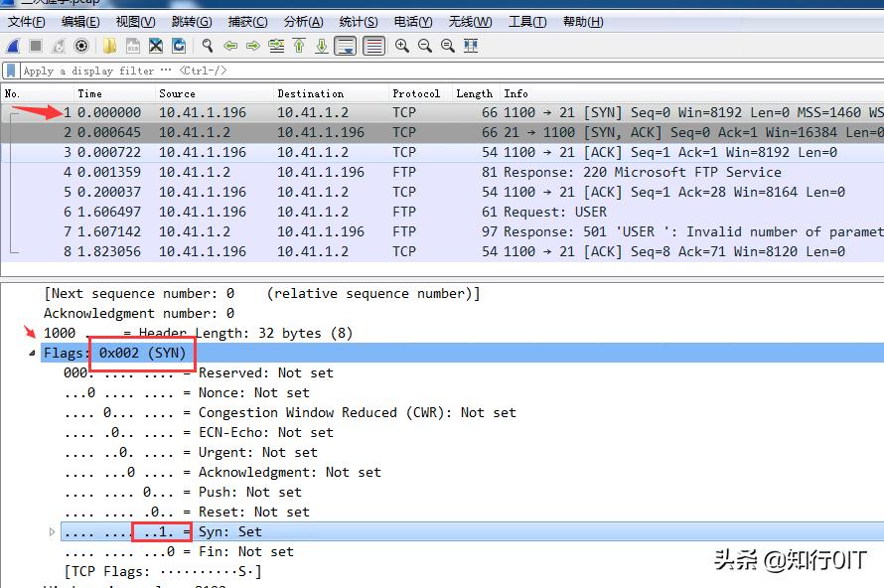Go to the first packet
Image resolution: width=884 pixels, height=588 pixels.
300,45
